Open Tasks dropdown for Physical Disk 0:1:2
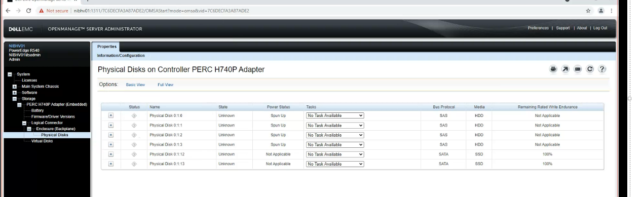Screen dimensions: 644x197 [x=335, y=135]
